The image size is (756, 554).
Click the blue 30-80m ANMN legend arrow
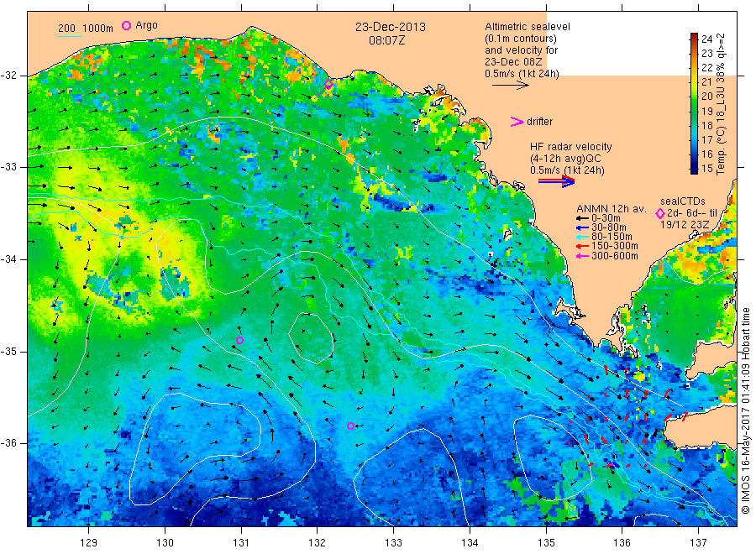pos(582,227)
